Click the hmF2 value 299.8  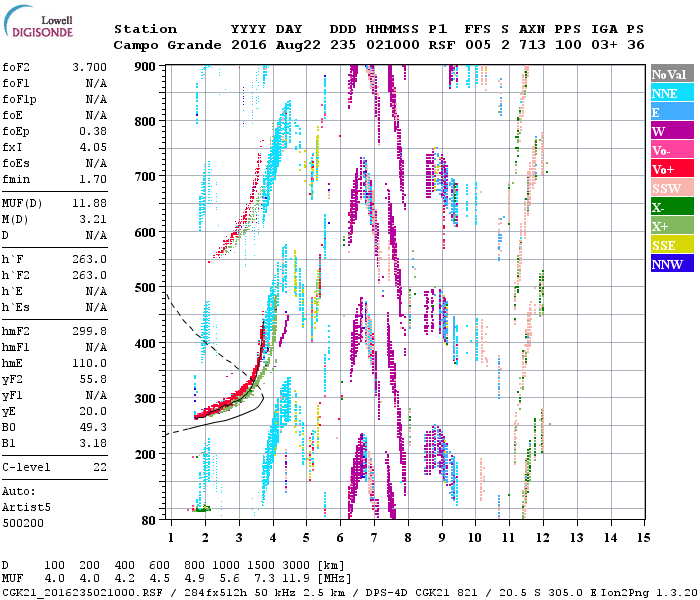coord(89,331)
